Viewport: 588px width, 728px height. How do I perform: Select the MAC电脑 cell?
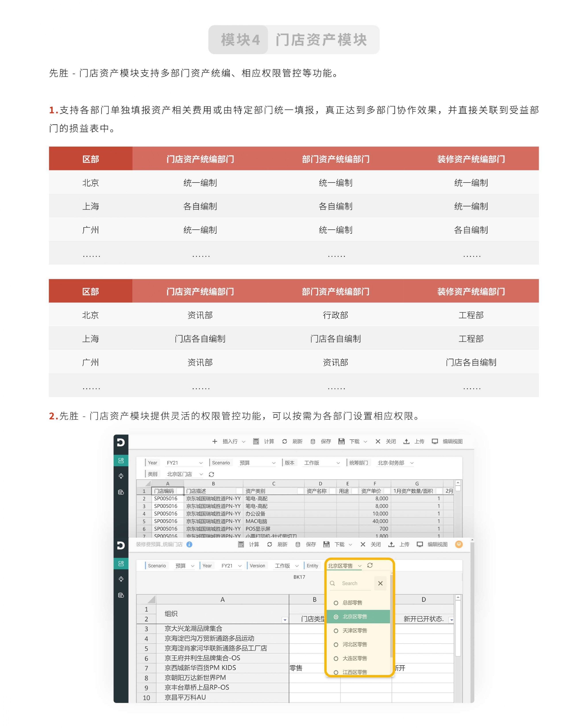[x=274, y=521]
